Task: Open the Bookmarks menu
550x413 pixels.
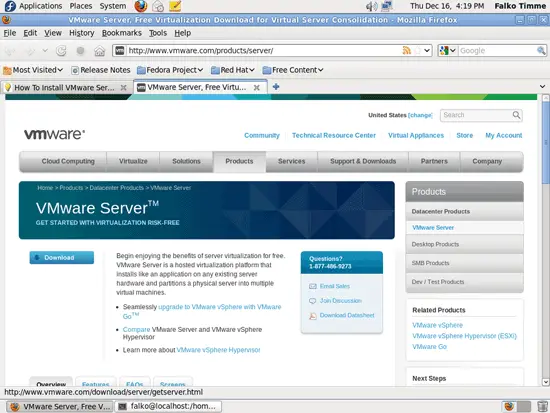Action: [122, 33]
